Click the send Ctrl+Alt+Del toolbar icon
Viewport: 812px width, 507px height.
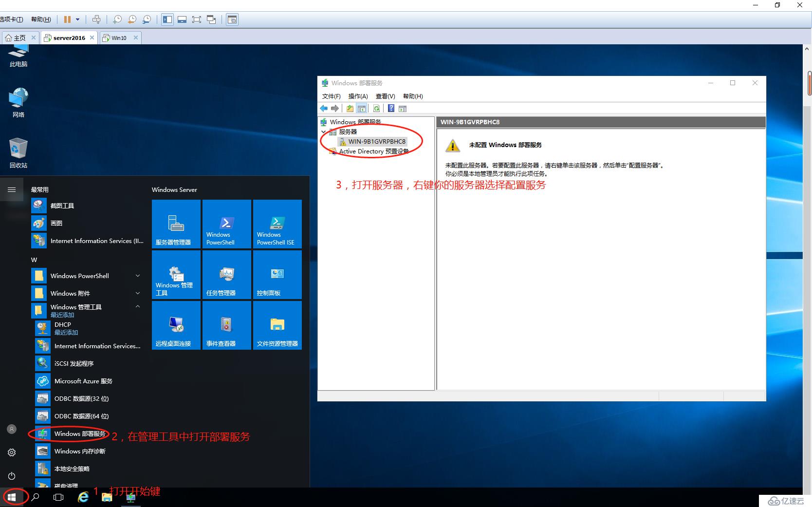[96, 19]
